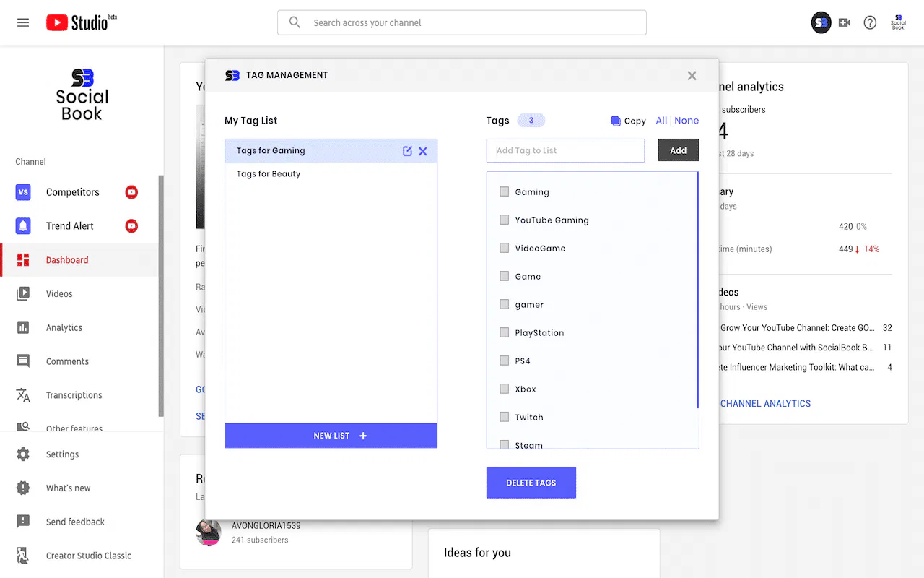
Task: Check the Gaming tag checkbox
Action: pos(504,191)
